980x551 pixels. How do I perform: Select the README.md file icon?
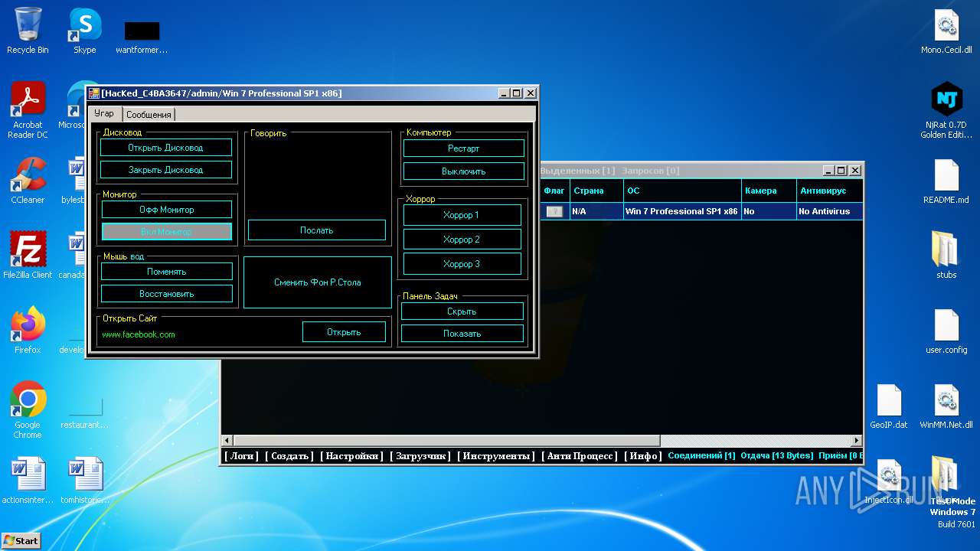pos(946,181)
